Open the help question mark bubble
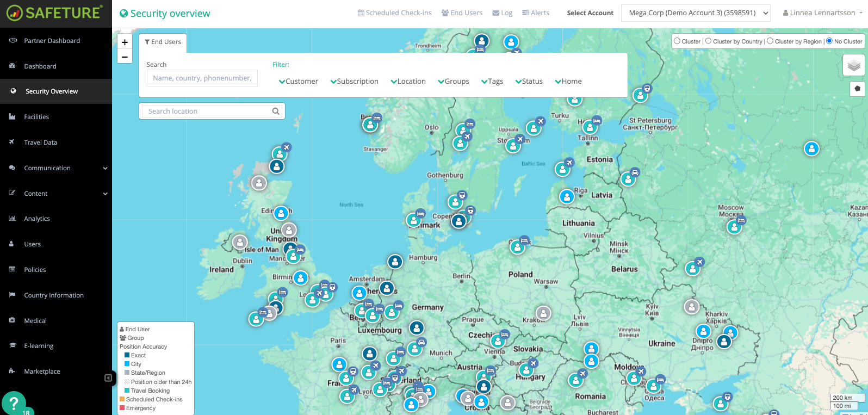The image size is (868, 415). 14,403
